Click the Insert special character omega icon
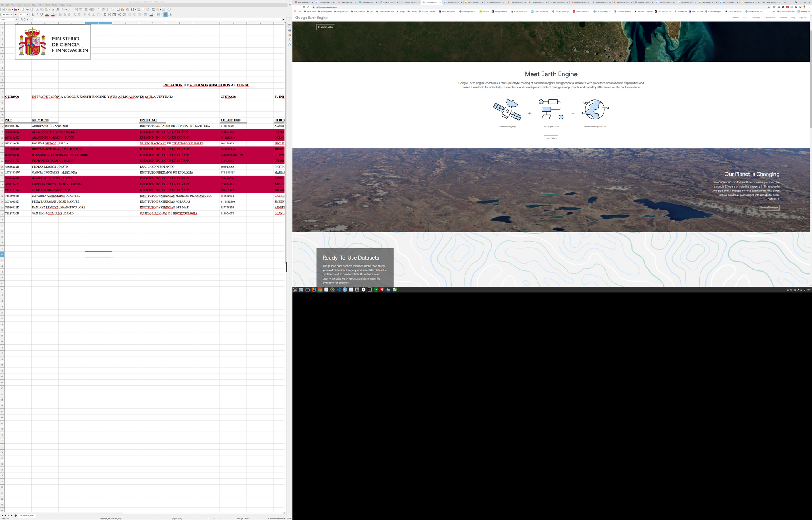 132,9
